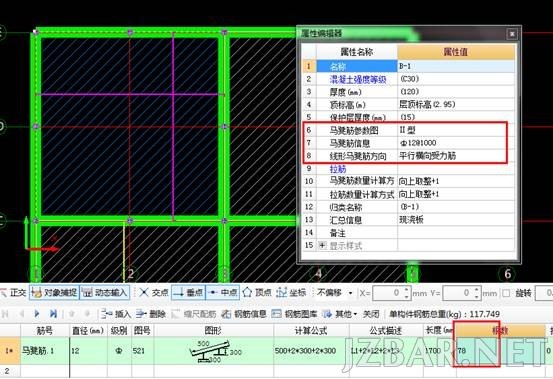The width and height of the screenshot is (553, 379).
Task: Click the (C30) concrete grade value
Action: click(x=456, y=79)
